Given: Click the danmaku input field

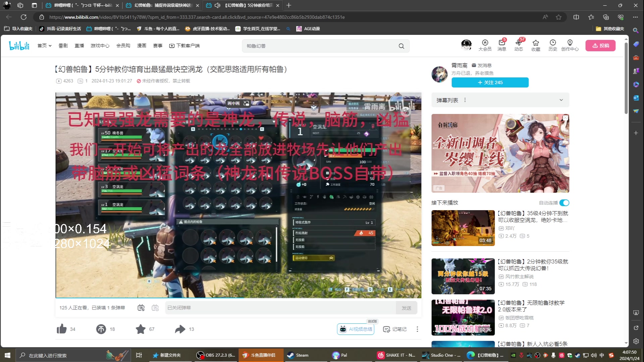Looking at the screenshot, I should [x=280, y=308].
